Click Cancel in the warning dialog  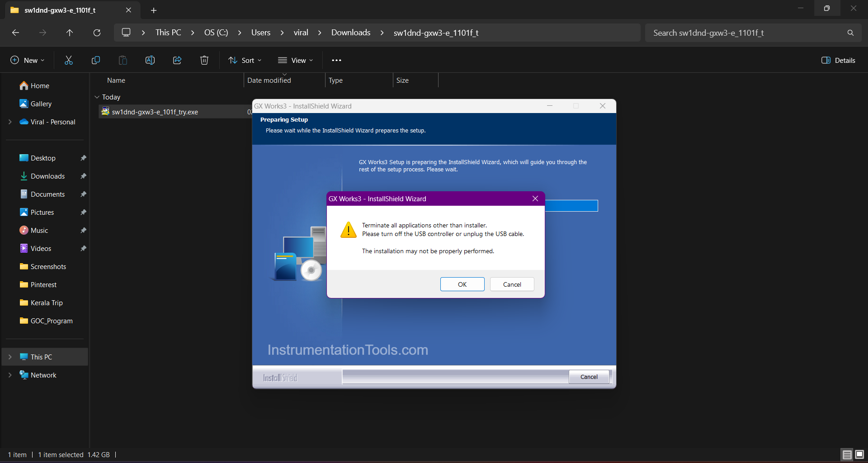[512, 284]
